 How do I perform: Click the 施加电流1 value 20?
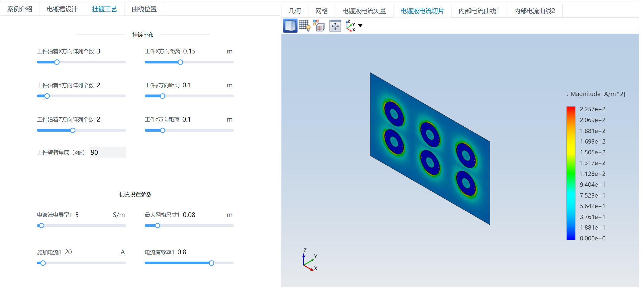[68, 252]
